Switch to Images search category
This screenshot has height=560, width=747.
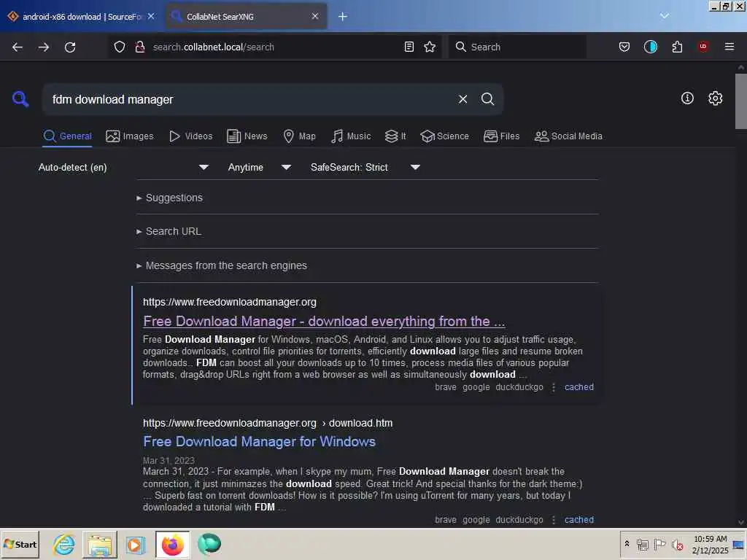tap(130, 136)
